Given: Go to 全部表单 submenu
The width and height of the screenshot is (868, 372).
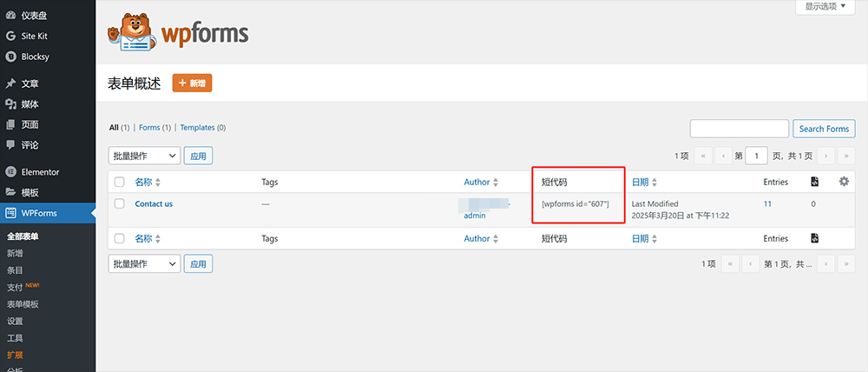Looking at the screenshot, I should [x=23, y=236].
